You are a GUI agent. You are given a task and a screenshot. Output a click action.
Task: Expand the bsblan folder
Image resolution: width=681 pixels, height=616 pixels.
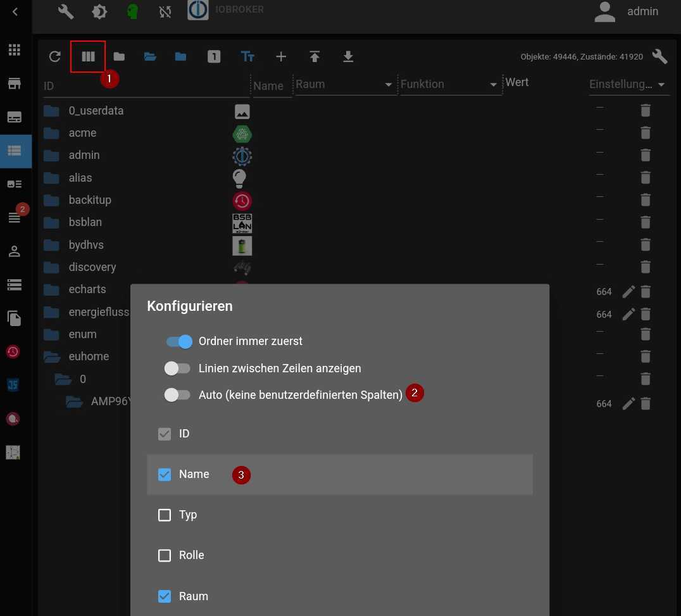[x=51, y=222]
